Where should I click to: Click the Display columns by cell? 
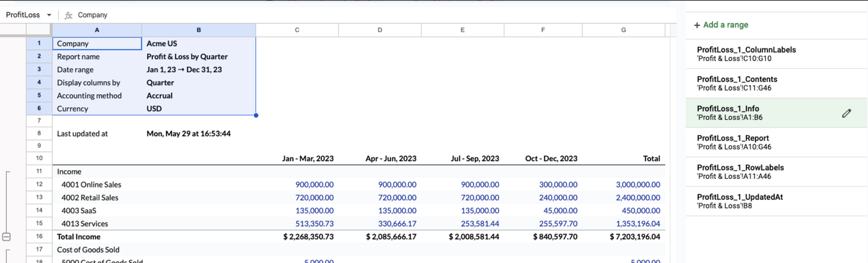pyautogui.click(x=97, y=83)
